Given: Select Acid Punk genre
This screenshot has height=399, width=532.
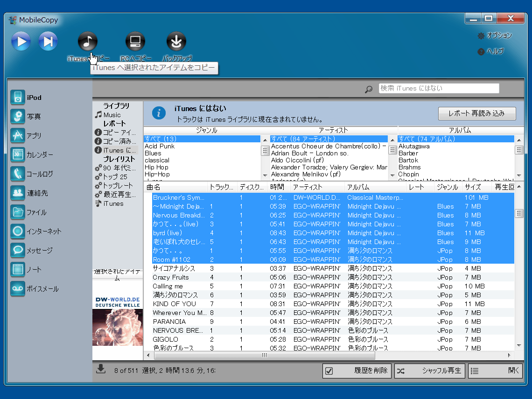Looking at the screenshot, I should pyautogui.click(x=202, y=146).
